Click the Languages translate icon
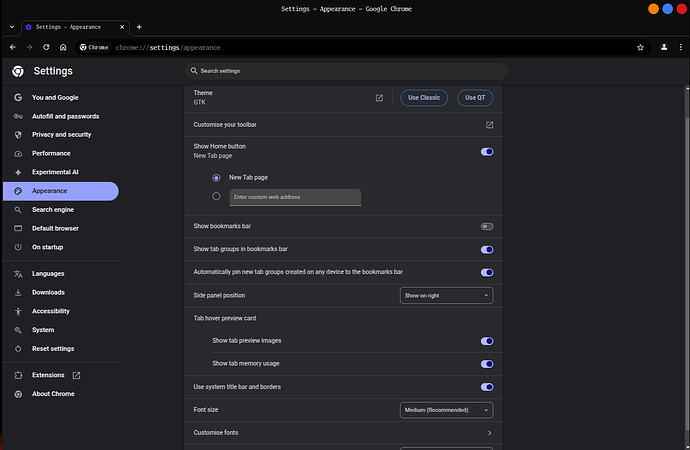This screenshot has width=690, height=450. [x=18, y=274]
